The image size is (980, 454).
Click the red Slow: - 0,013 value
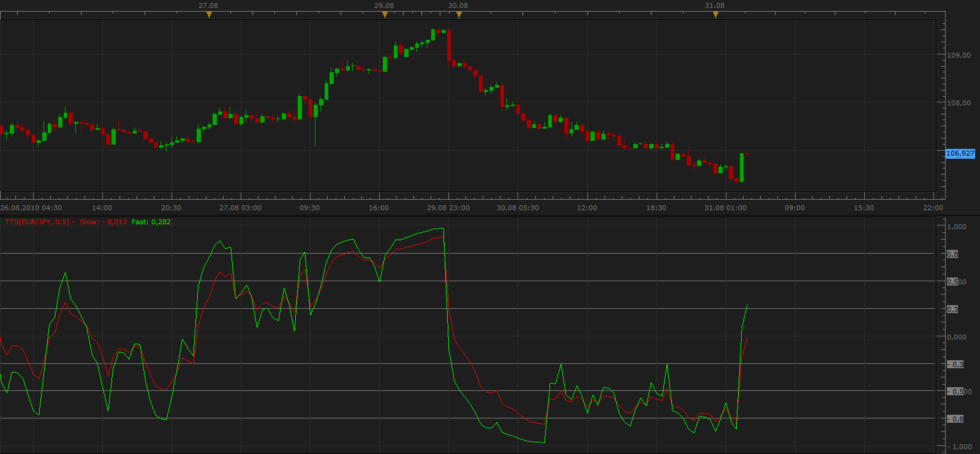(x=104, y=222)
